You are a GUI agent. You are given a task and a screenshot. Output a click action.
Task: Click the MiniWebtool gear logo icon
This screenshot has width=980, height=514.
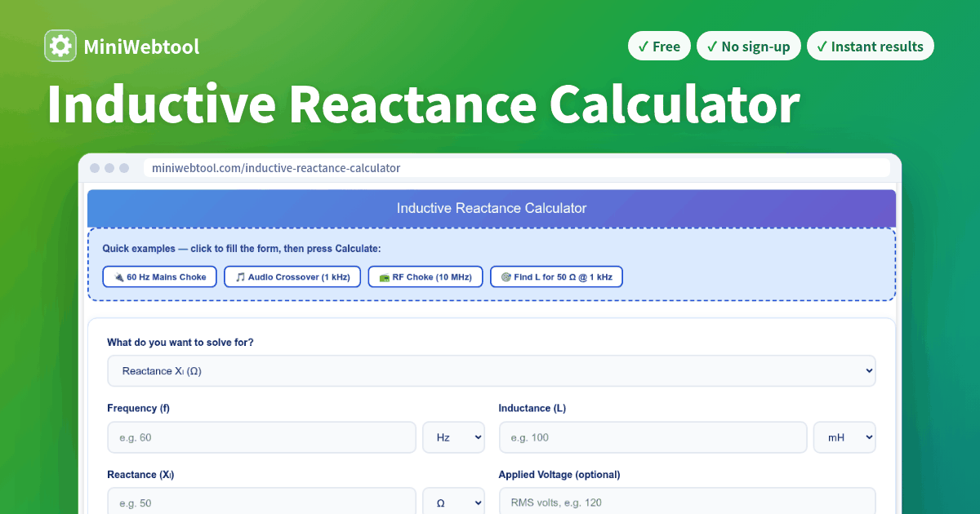60,47
